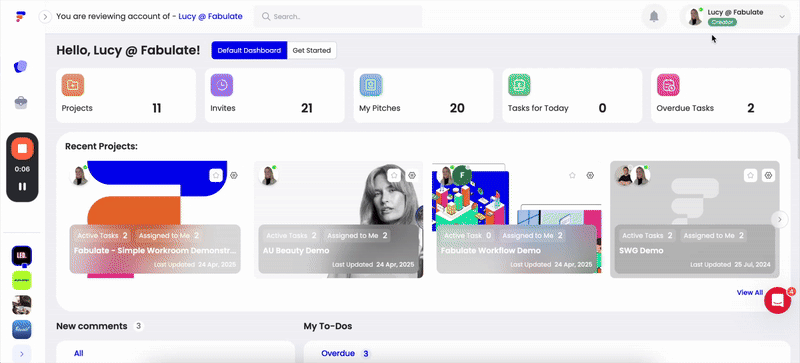This screenshot has width=800, height=363.
Task: Star the SWG Demo project
Action: point(750,175)
